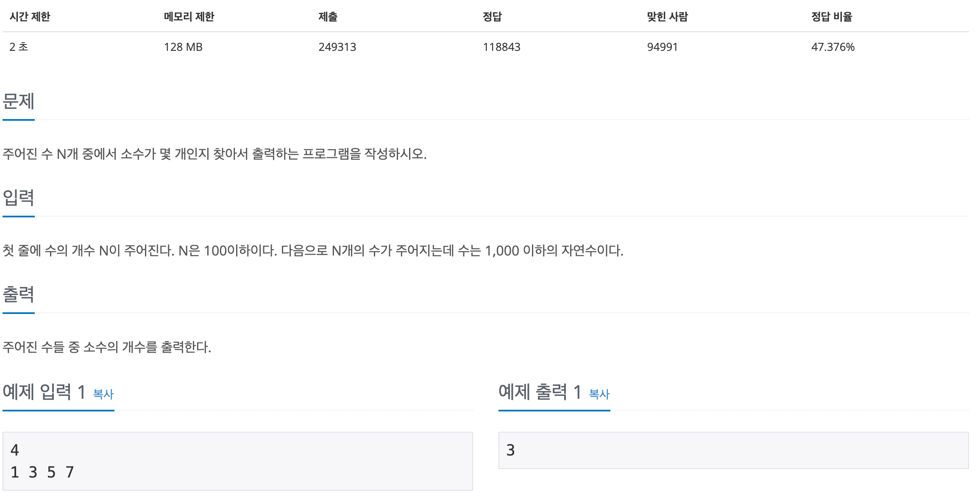
Task: Click the 예제 출력 1 heading
Action: click(x=540, y=392)
